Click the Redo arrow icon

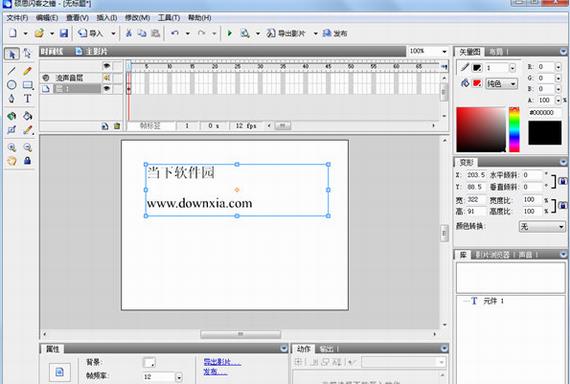(202, 33)
